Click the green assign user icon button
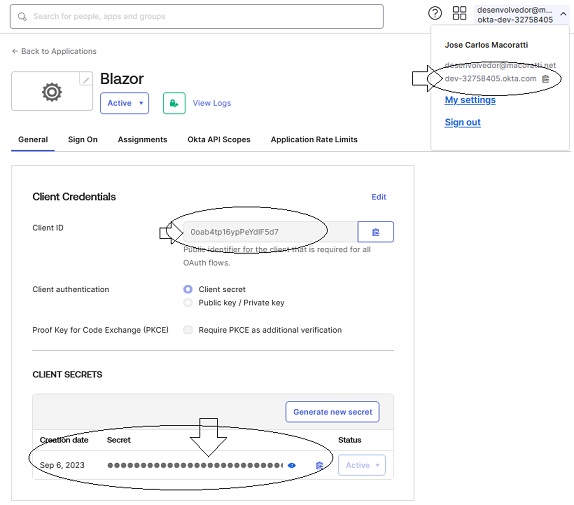Image resolution: width=574 pixels, height=505 pixels. (174, 103)
